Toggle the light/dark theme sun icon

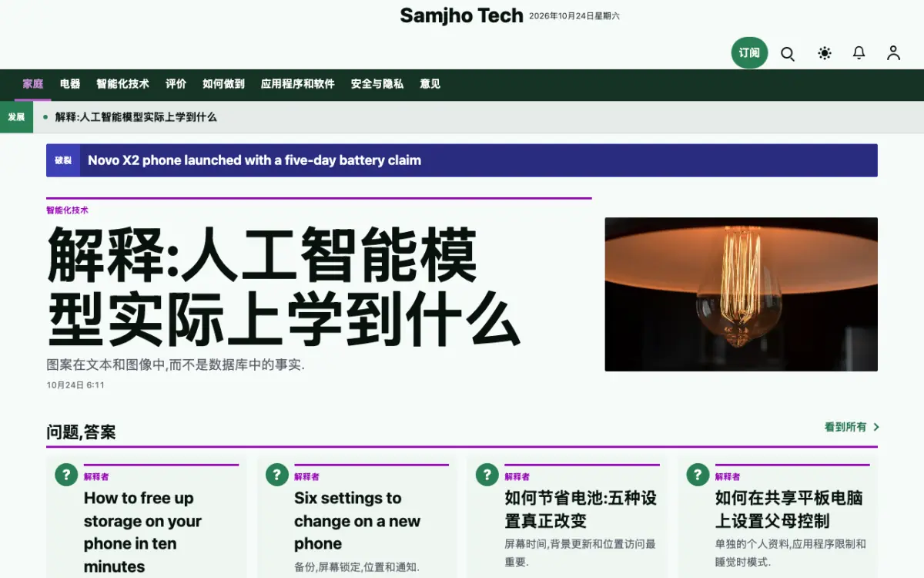[x=825, y=53]
